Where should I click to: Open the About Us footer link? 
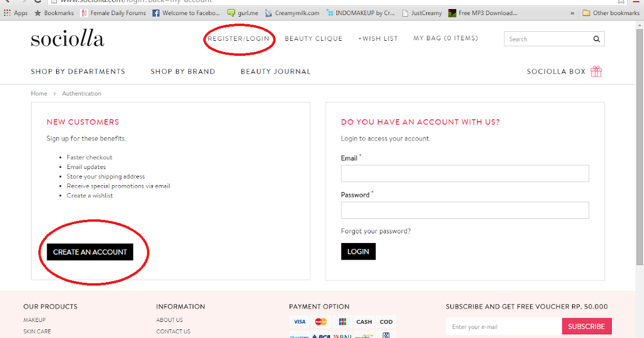[x=170, y=320]
